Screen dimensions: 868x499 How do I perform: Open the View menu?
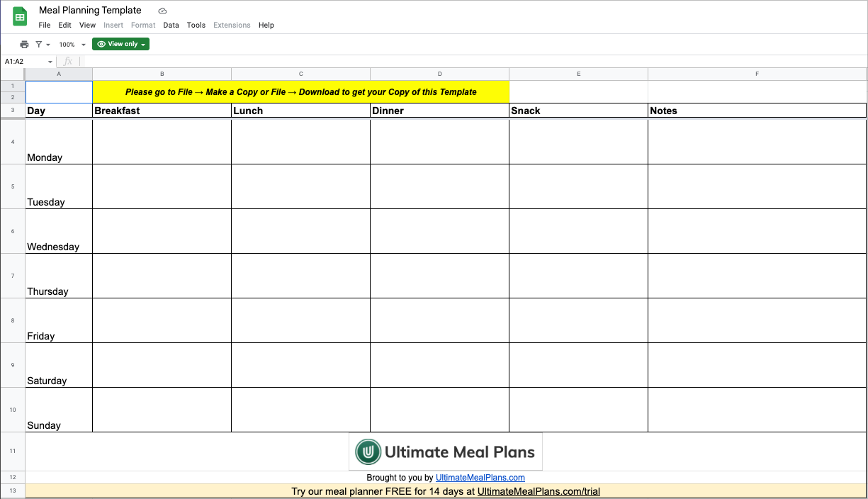87,25
